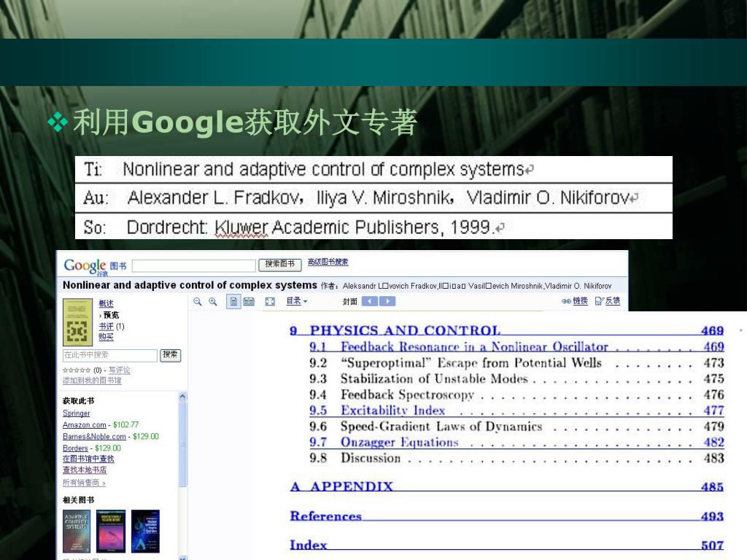Click the 封面 cover label
This screenshot has width=747, height=560.
(x=350, y=301)
